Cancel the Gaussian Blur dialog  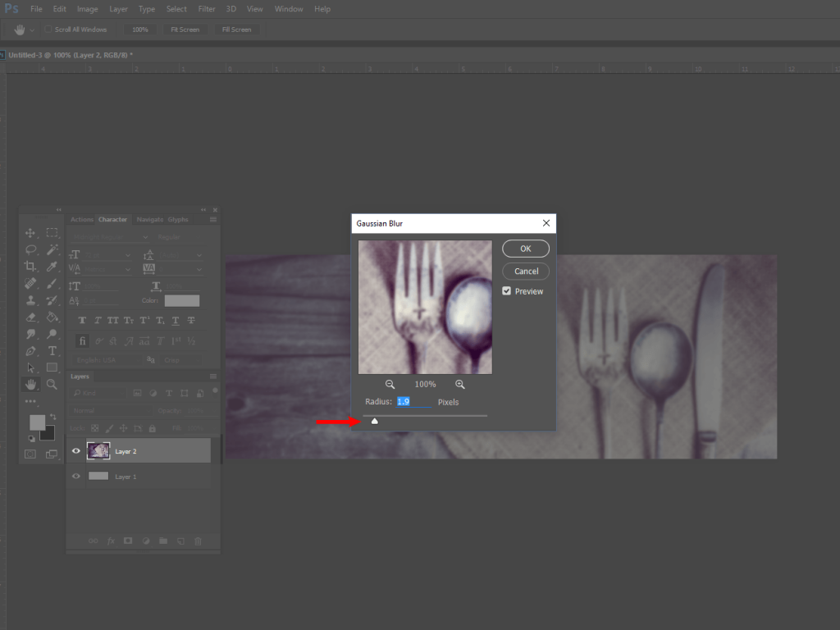pos(526,271)
